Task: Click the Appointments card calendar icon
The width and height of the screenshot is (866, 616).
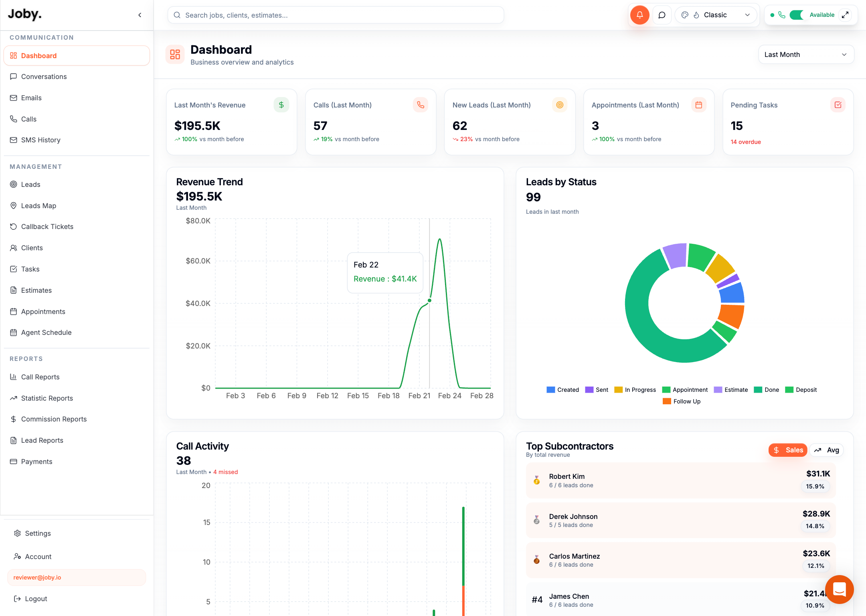Action: pos(699,105)
